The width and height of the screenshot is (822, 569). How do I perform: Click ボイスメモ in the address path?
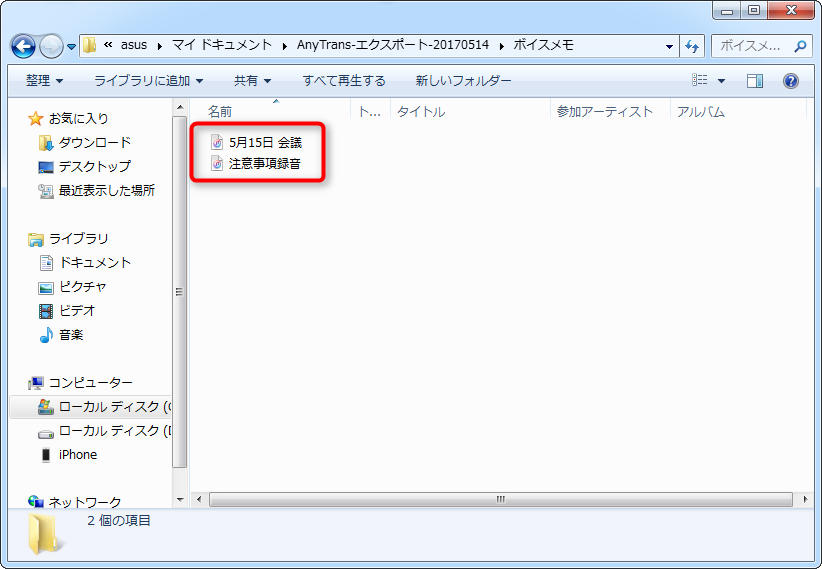point(543,45)
